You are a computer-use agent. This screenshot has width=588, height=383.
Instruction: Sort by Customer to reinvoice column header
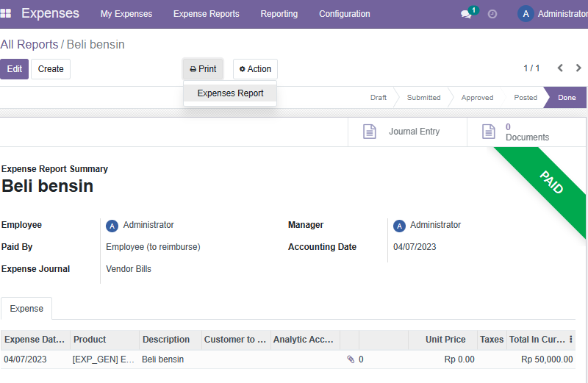pyautogui.click(x=236, y=340)
